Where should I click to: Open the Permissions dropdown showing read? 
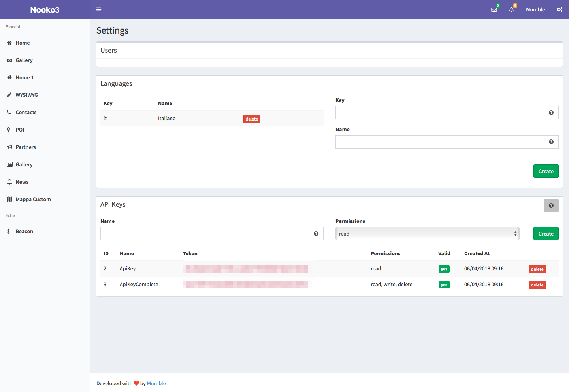(427, 234)
